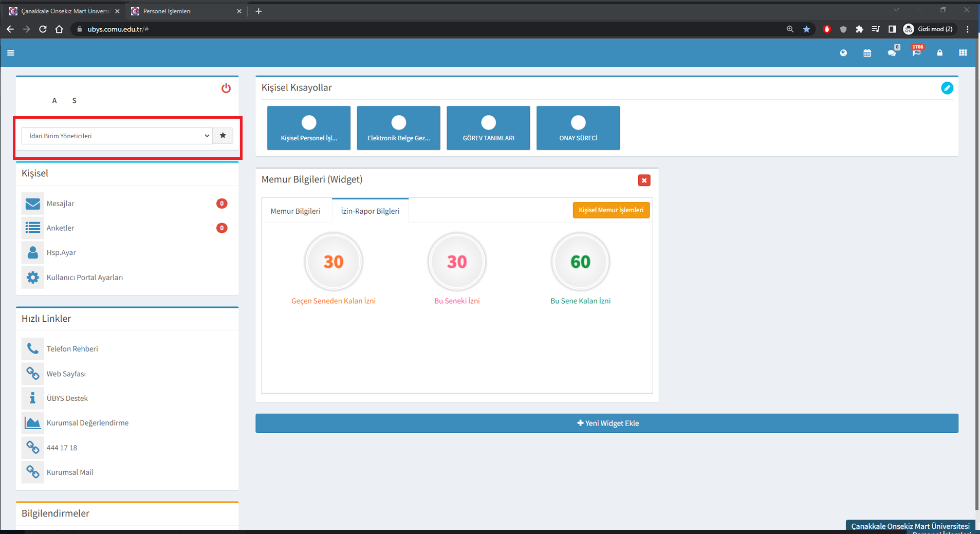Click the Kişisel Memur İşlemleri button
Screen dimensions: 980x534
click(611, 210)
